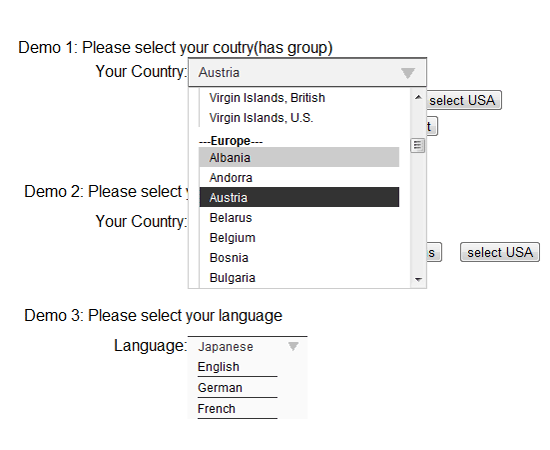
Task: Select the highlighted Austria option
Action: point(299,197)
